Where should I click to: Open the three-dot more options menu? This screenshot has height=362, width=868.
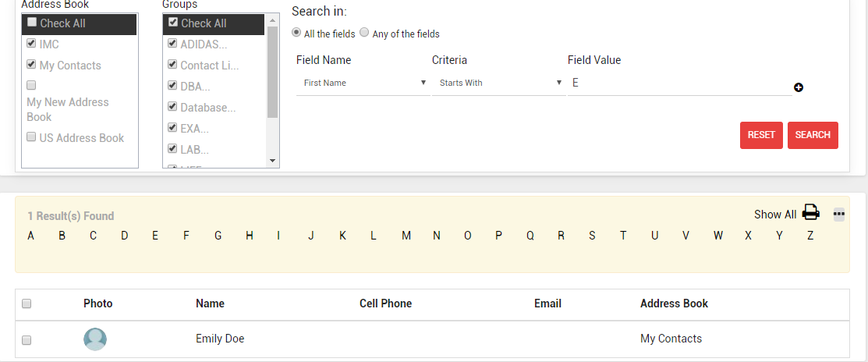(839, 214)
